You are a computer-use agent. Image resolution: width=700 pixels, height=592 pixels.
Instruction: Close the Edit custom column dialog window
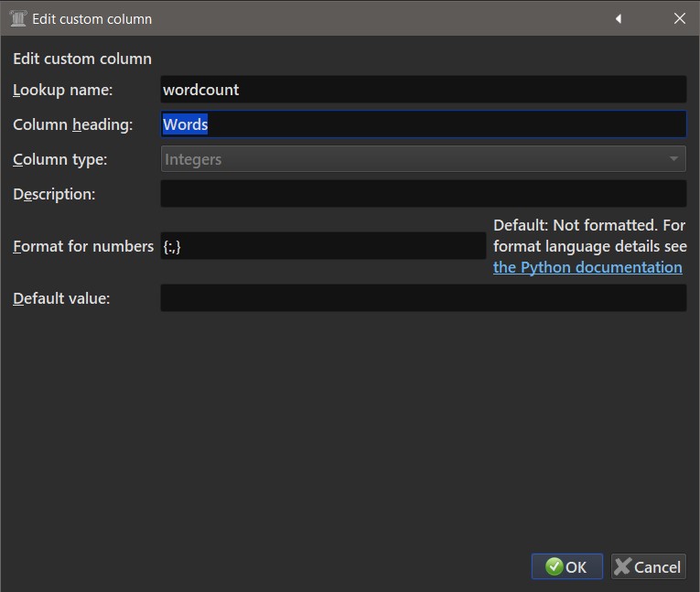680,18
